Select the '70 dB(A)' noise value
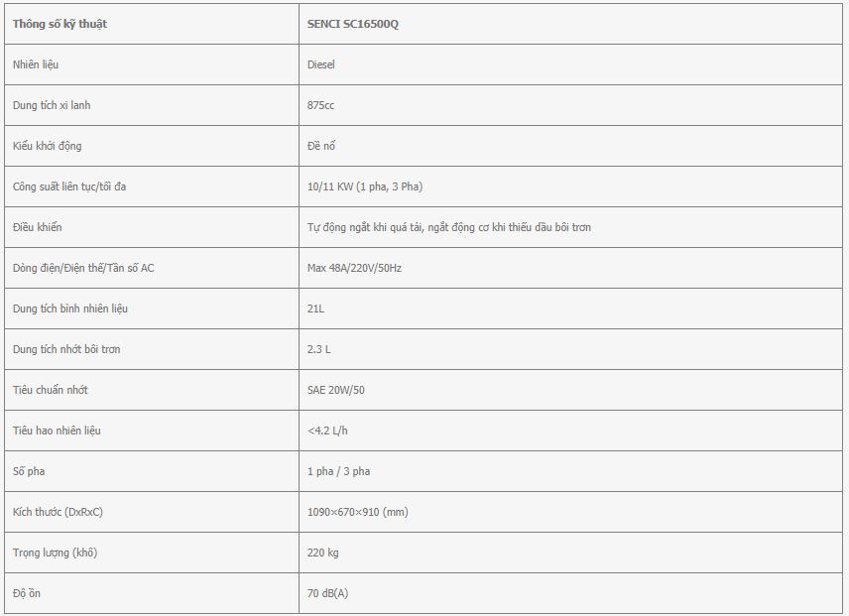Screen dimensions: 849x616 [x=327, y=593]
